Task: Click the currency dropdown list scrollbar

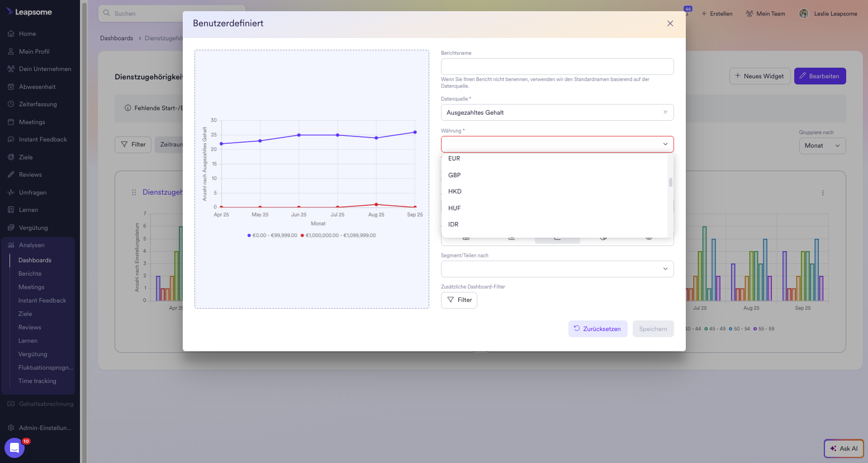Action: tap(670, 182)
